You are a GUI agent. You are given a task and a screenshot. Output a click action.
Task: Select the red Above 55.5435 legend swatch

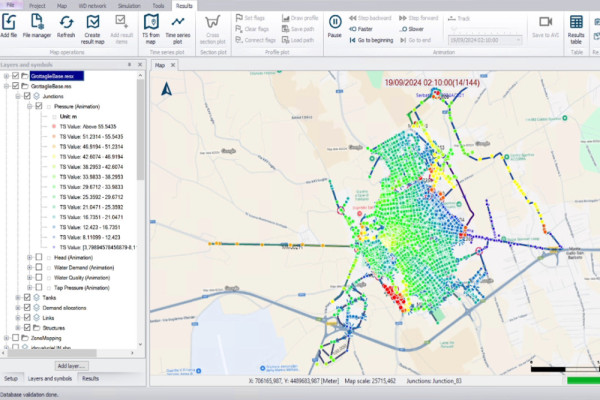pos(54,126)
